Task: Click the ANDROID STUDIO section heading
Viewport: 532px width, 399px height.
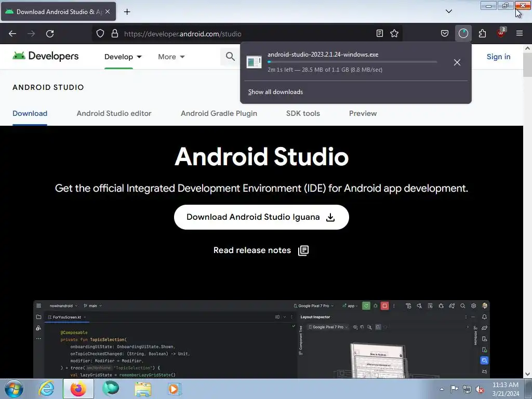Action: (x=48, y=87)
